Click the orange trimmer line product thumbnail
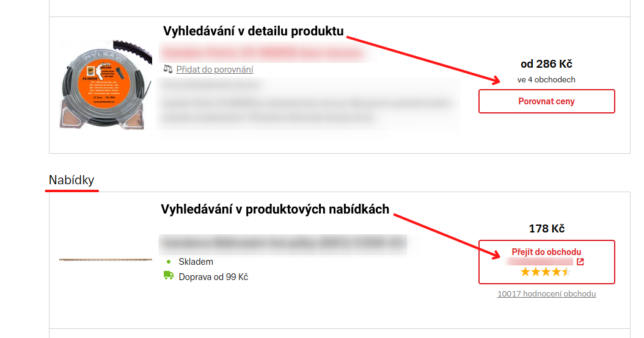The width and height of the screenshot is (644, 338). click(x=105, y=85)
